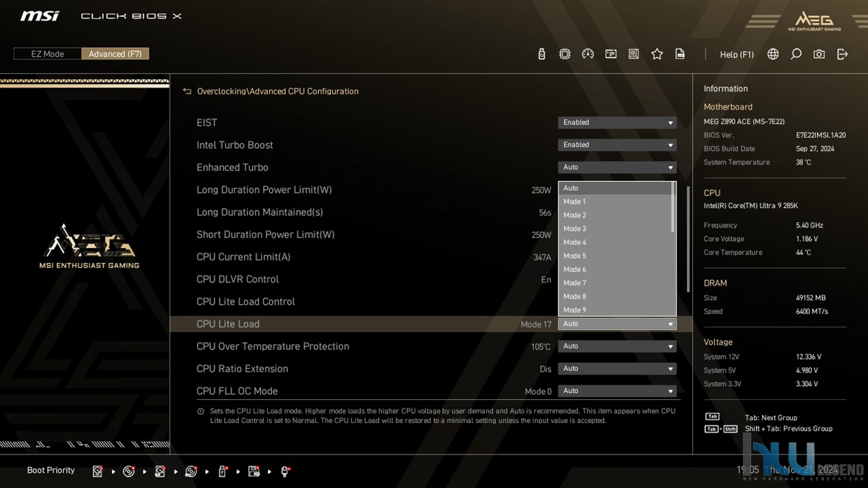Image resolution: width=868 pixels, height=488 pixels.
Task: Open the motherboard explorer icon
Action: pos(634,54)
